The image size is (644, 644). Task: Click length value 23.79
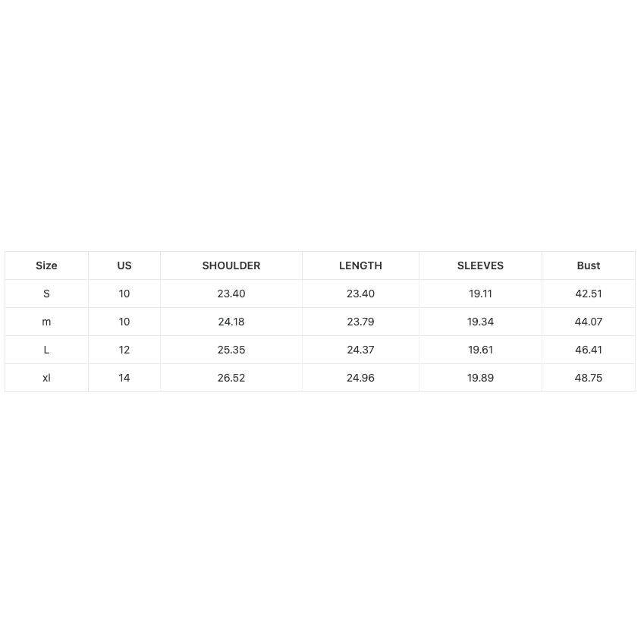[x=360, y=322]
